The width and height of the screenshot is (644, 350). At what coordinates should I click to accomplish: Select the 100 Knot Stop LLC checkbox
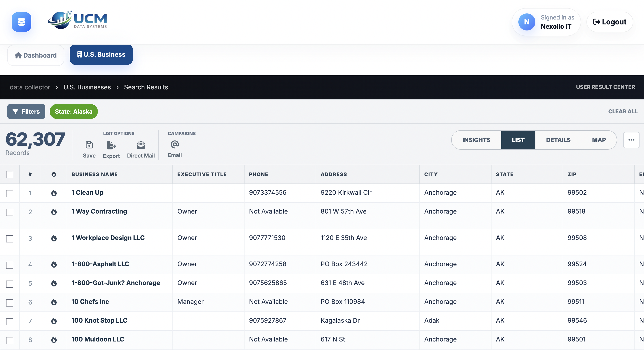coord(9,321)
